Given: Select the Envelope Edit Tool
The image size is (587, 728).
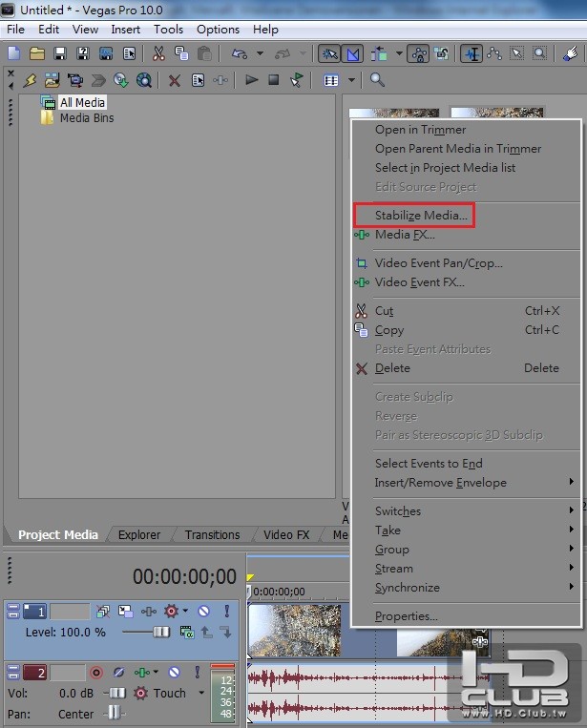Looking at the screenshot, I should click(x=494, y=53).
